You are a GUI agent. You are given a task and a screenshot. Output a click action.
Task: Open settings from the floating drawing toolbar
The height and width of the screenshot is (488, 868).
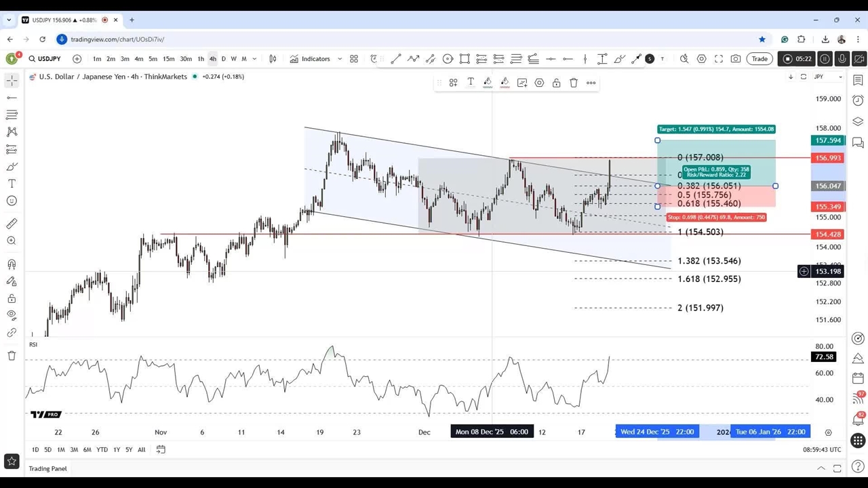539,83
